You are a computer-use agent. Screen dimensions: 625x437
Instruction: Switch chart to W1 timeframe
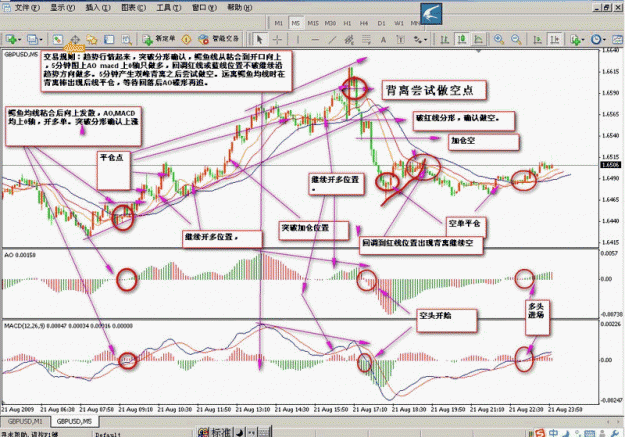[399, 23]
